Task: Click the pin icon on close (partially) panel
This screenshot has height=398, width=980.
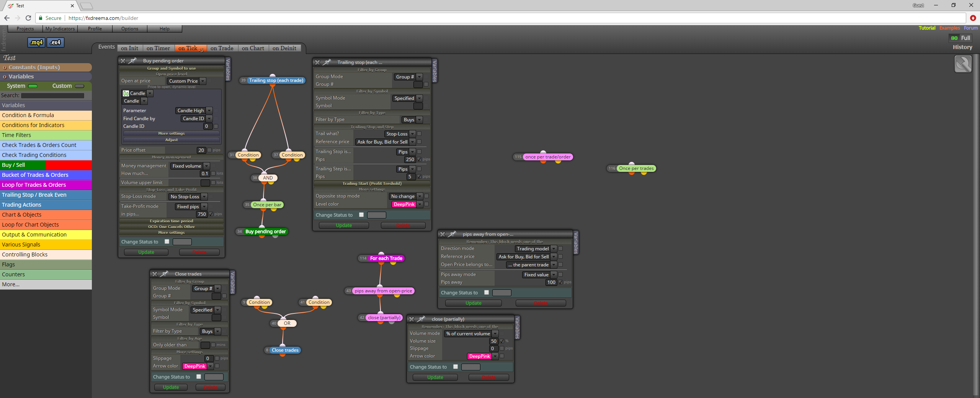Action: tap(421, 319)
